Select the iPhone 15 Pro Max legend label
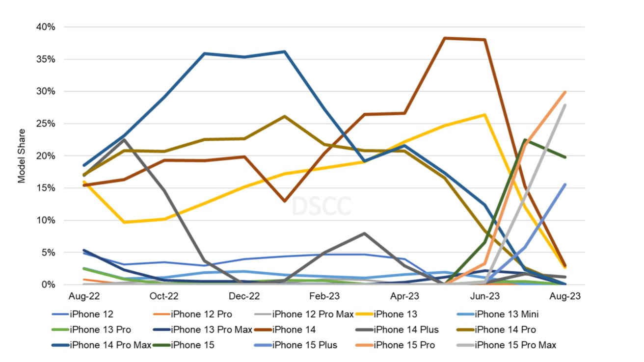 pyautogui.click(x=515, y=345)
